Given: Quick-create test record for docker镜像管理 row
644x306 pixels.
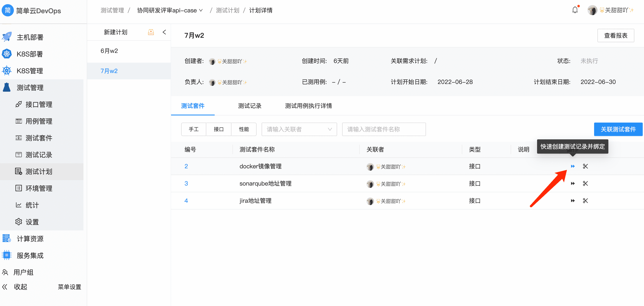Looking at the screenshot, I should pyautogui.click(x=573, y=166).
